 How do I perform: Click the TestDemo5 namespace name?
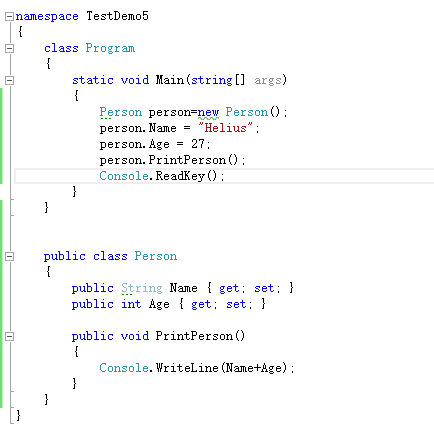pyautogui.click(x=117, y=16)
